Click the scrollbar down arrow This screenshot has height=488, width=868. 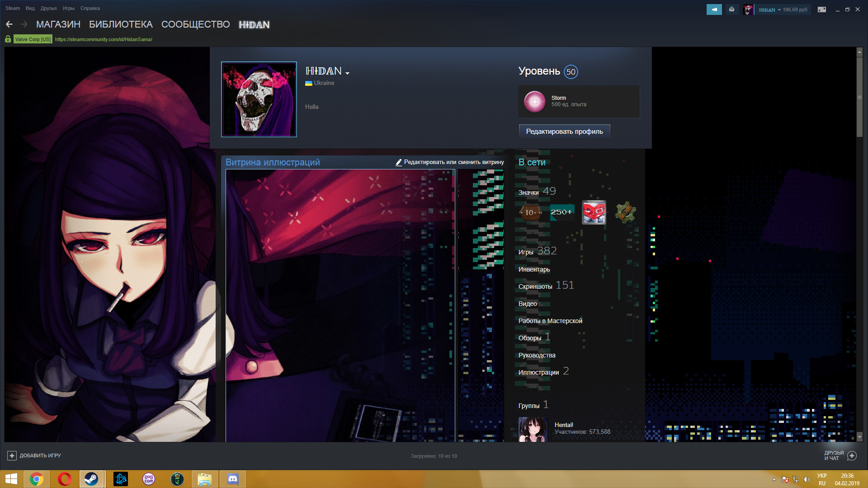pyautogui.click(x=859, y=437)
